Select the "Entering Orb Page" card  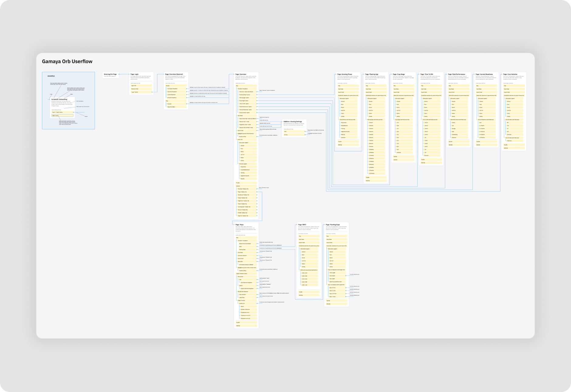pos(111,74)
